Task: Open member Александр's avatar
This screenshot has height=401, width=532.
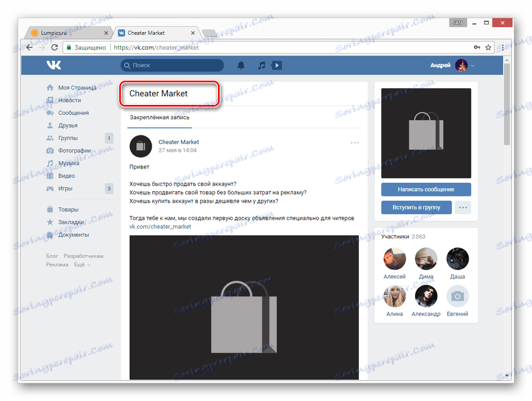Action: pyautogui.click(x=426, y=296)
